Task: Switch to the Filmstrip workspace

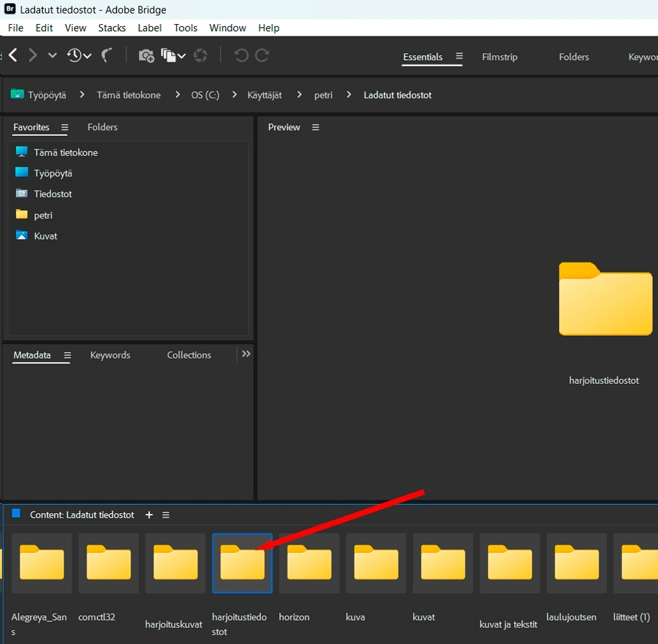Action: (x=499, y=57)
